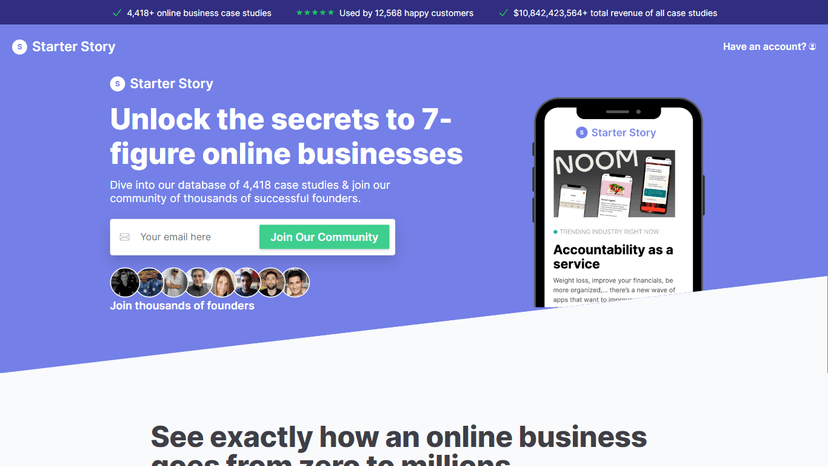This screenshot has height=466, width=828.
Task: Click the first founder avatar photo
Action: point(125,282)
